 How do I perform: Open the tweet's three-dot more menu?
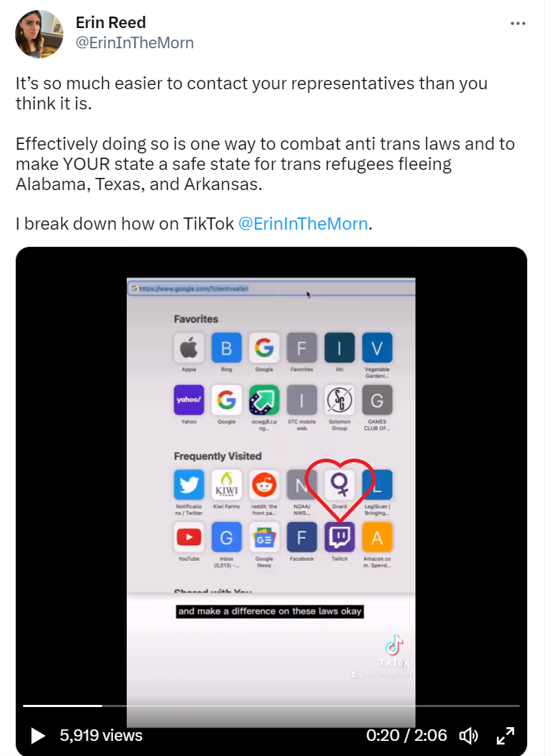[518, 23]
